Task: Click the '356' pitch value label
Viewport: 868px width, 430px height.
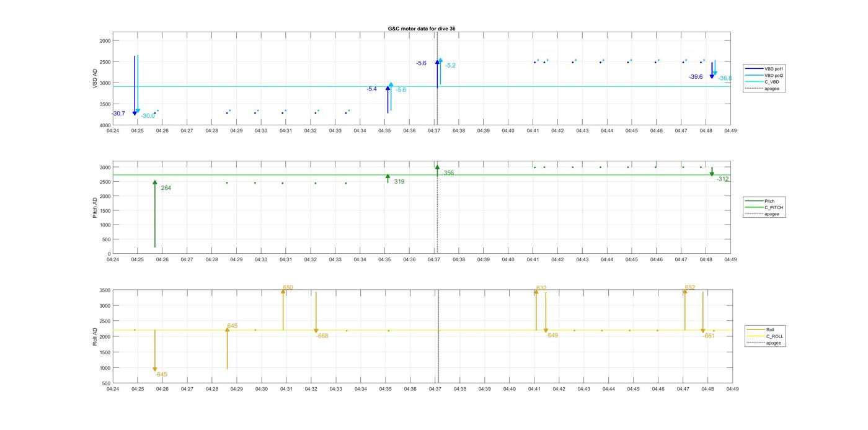Action: [x=448, y=173]
